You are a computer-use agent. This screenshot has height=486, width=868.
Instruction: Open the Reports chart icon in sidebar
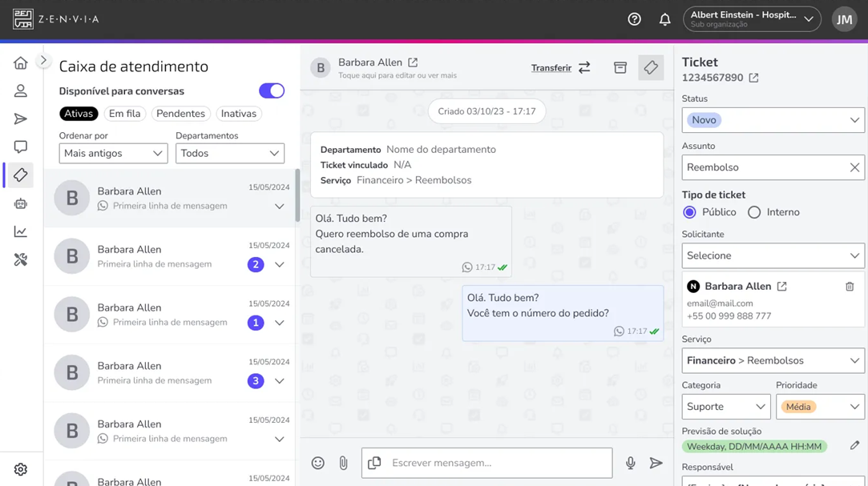21,231
